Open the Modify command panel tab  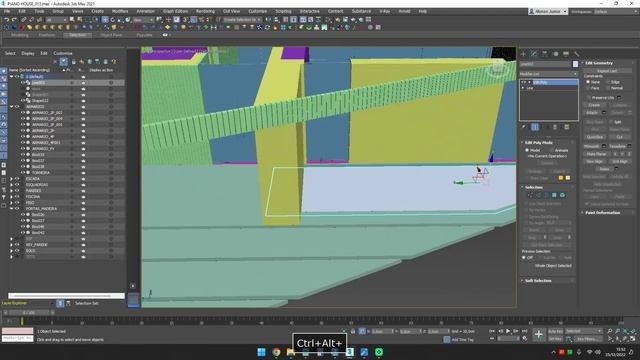(x=534, y=54)
